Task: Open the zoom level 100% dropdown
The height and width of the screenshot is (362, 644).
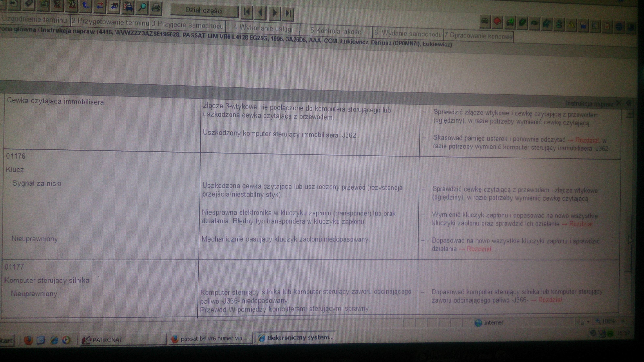Action: [623, 321]
